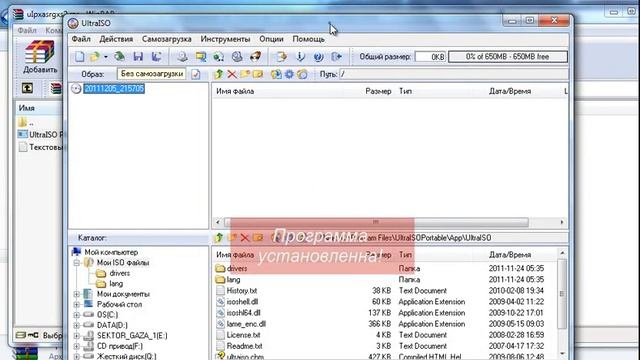Open the Помощь menu
This screenshot has width=640, height=360.
click(309, 39)
